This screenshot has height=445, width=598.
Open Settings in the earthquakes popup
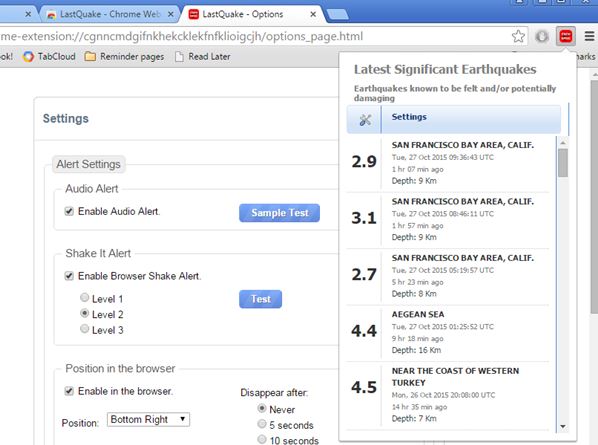point(453,119)
